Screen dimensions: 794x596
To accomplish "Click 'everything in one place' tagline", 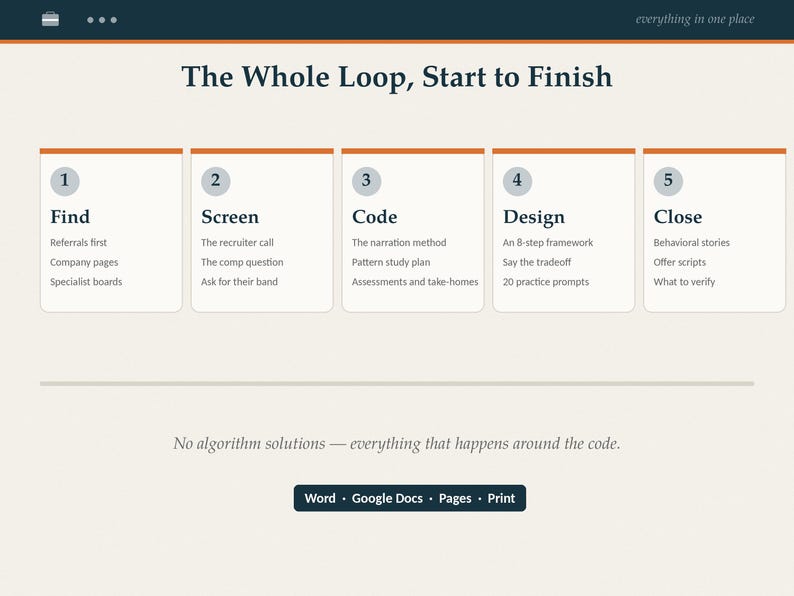I will coord(695,19).
